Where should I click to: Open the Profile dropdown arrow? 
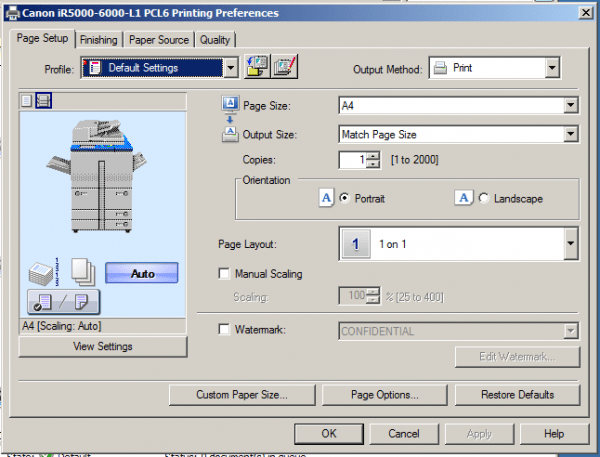(x=231, y=68)
